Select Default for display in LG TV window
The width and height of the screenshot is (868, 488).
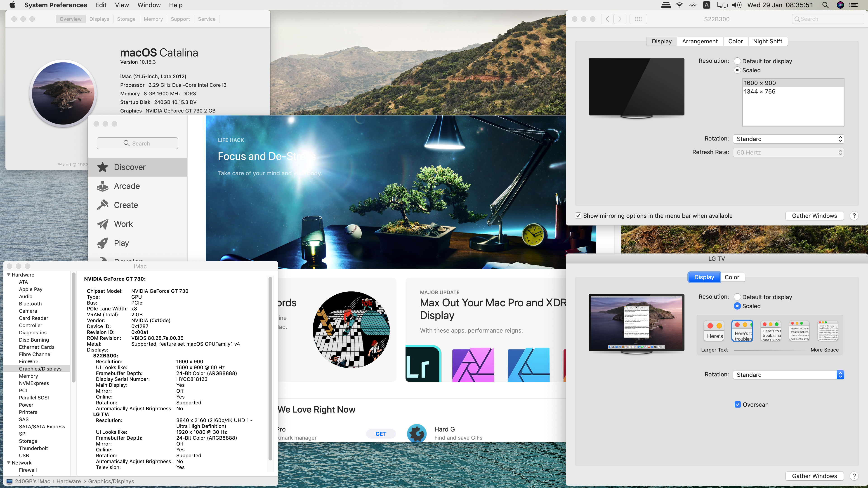tap(737, 297)
